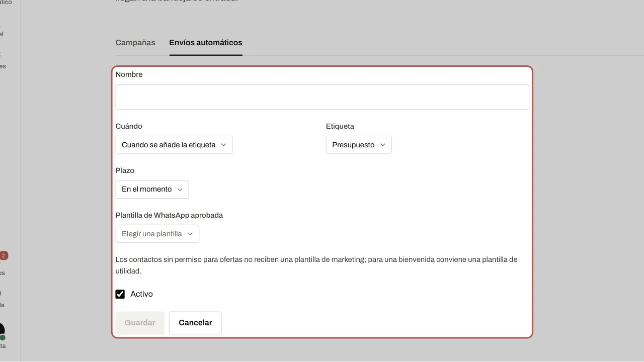
Task: Click the arrow on Cuando se añade la etiqueta
Action: [x=223, y=145]
